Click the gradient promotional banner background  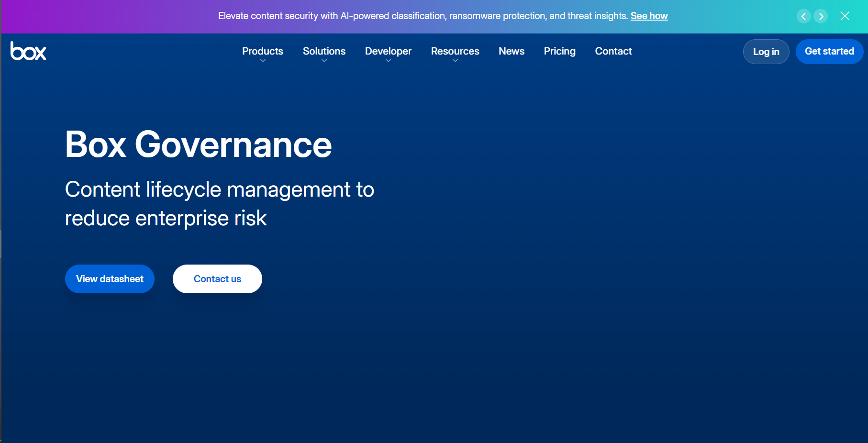(120, 16)
